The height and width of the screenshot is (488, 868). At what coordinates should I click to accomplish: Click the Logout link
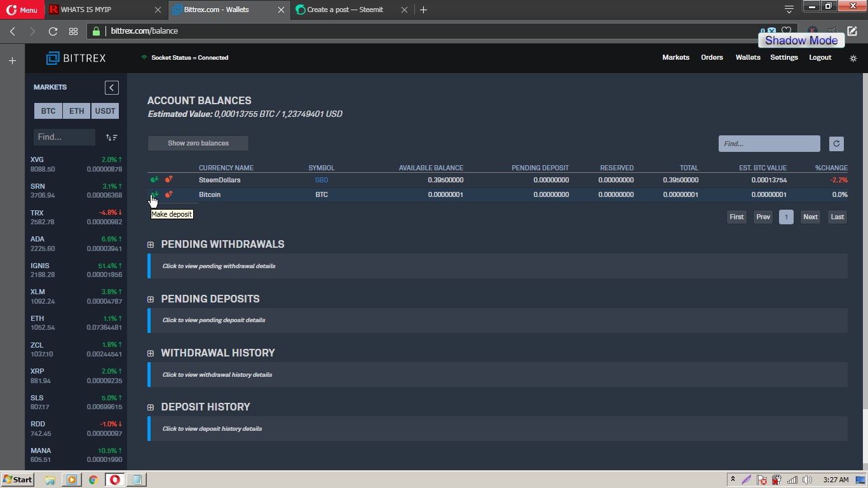click(820, 58)
